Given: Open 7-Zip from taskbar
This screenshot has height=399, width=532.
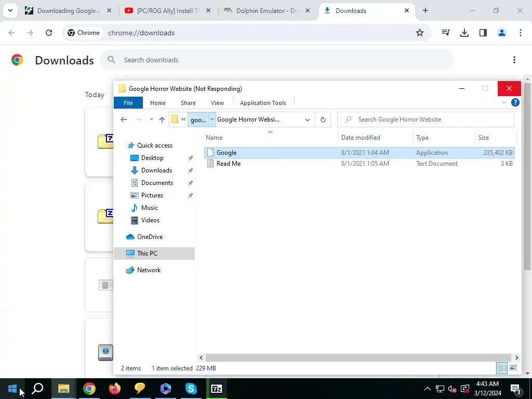Looking at the screenshot, I should click(x=217, y=389).
